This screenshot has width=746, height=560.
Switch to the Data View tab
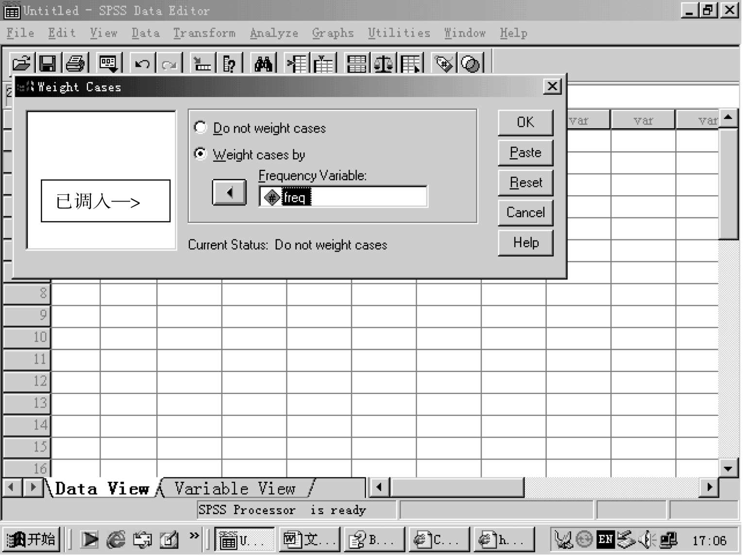point(102,488)
